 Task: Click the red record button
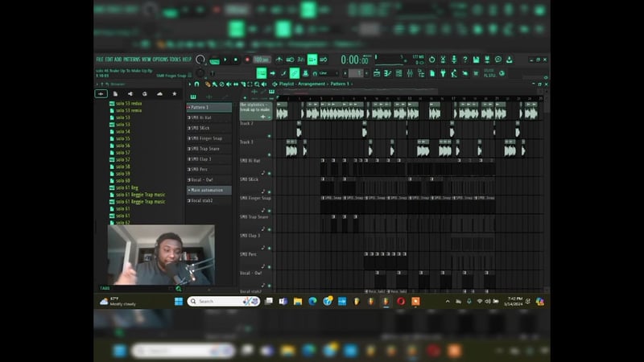click(247, 60)
